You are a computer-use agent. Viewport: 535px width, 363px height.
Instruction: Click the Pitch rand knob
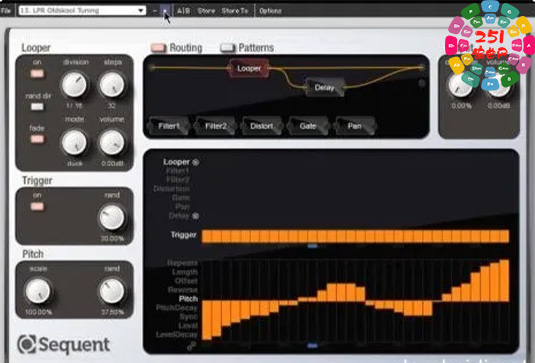coord(112,291)
